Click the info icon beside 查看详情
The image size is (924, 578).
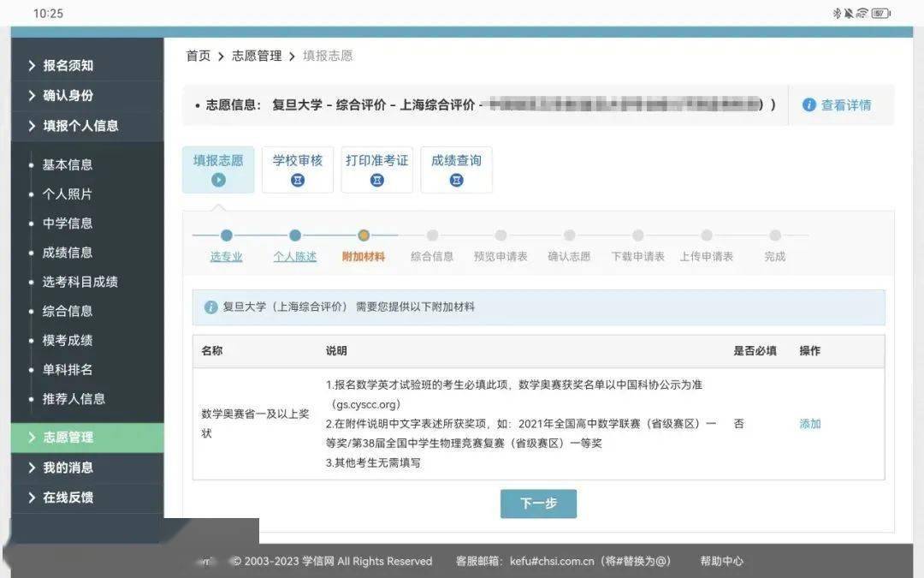coord(808,104)
